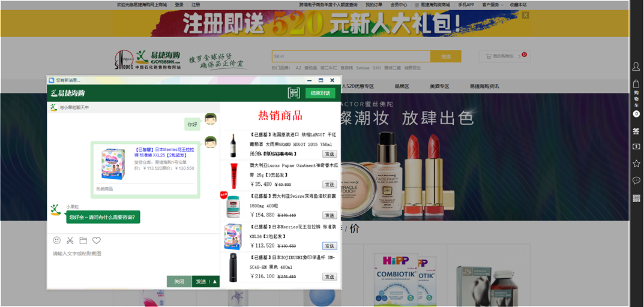The image size is (644, 307).
Task: Open send options arrow beside 发送
Action: click(x=214, y=282)
